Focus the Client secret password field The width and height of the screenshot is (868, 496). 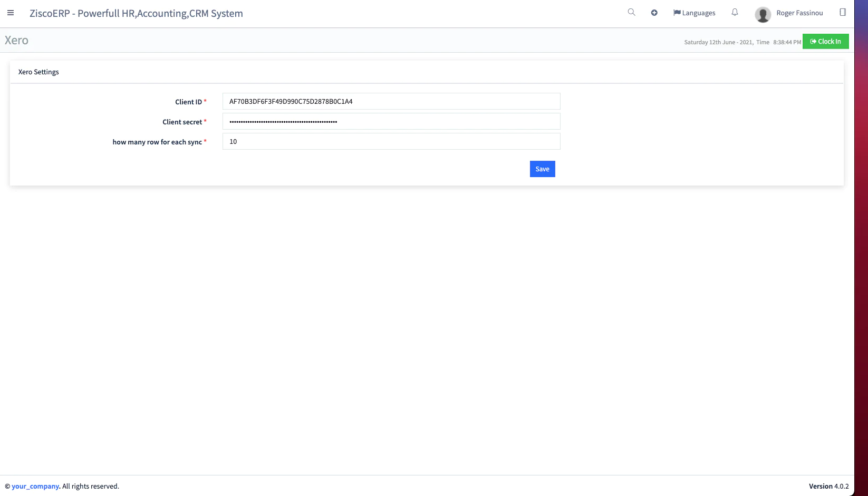(x=391, y=121)
